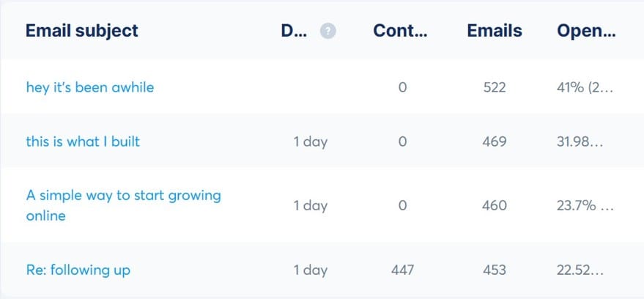The image size is (644, 299).
Task: Click the 460 emails count
Action: coord(495,205)
